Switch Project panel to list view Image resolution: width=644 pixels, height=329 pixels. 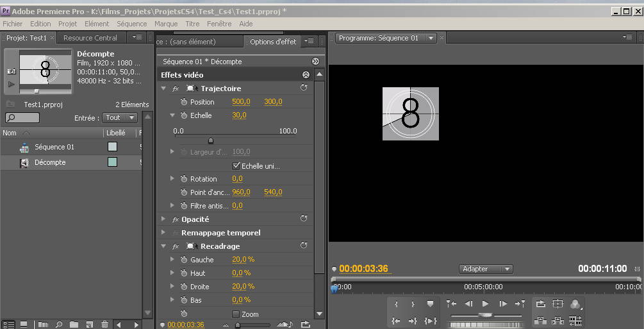click(x=8, y=325)
